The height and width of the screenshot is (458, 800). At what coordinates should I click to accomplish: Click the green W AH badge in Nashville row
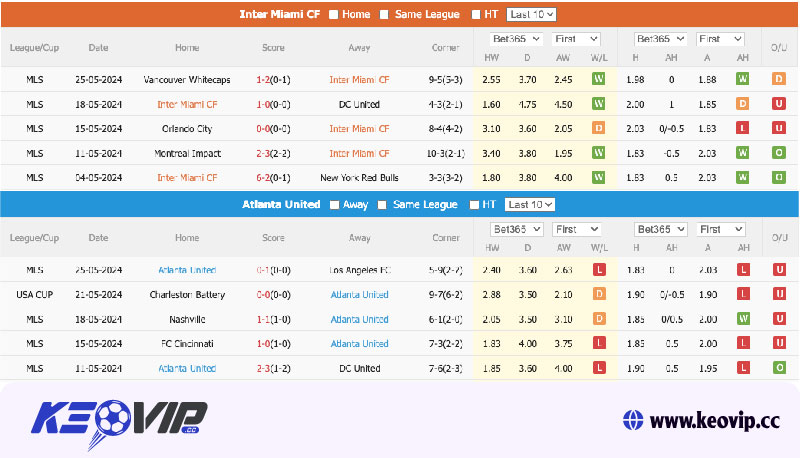coord(743,319)
